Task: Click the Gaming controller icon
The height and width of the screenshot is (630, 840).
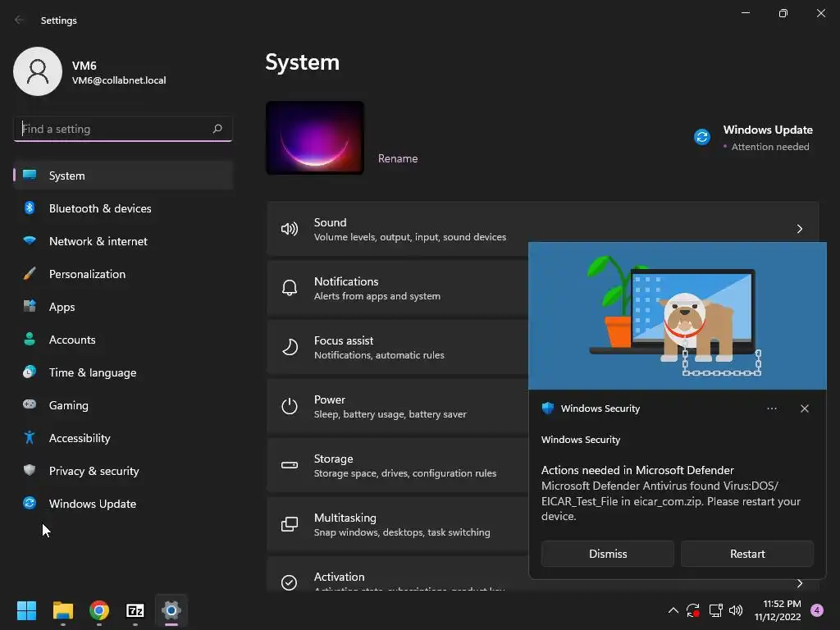Action: 30,404
